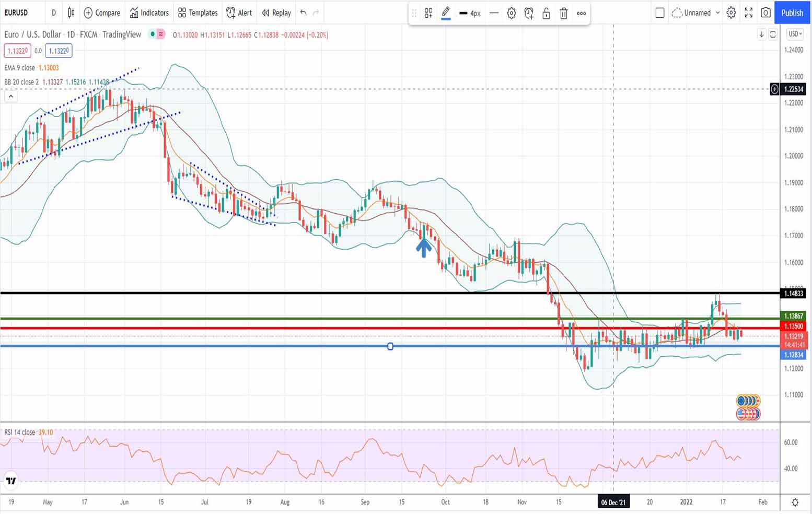Delete the selected drawing with trash icon
812x514 pixels.
tap(563, 14)
